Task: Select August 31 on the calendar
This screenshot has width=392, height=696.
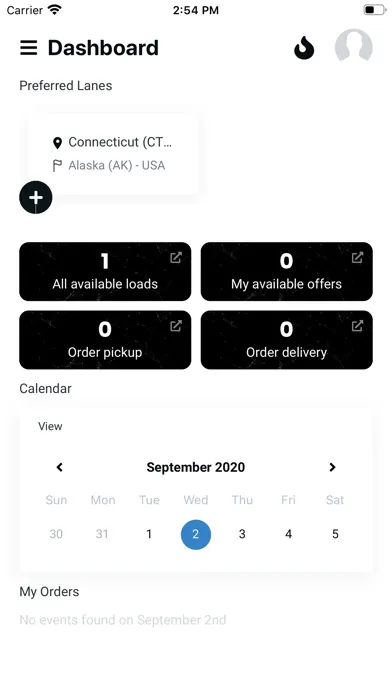Action: point(102,534)
